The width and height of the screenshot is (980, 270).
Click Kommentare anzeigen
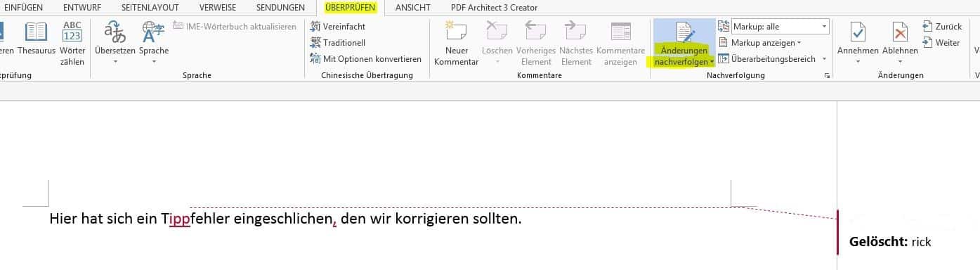click(x=620, y=43)
